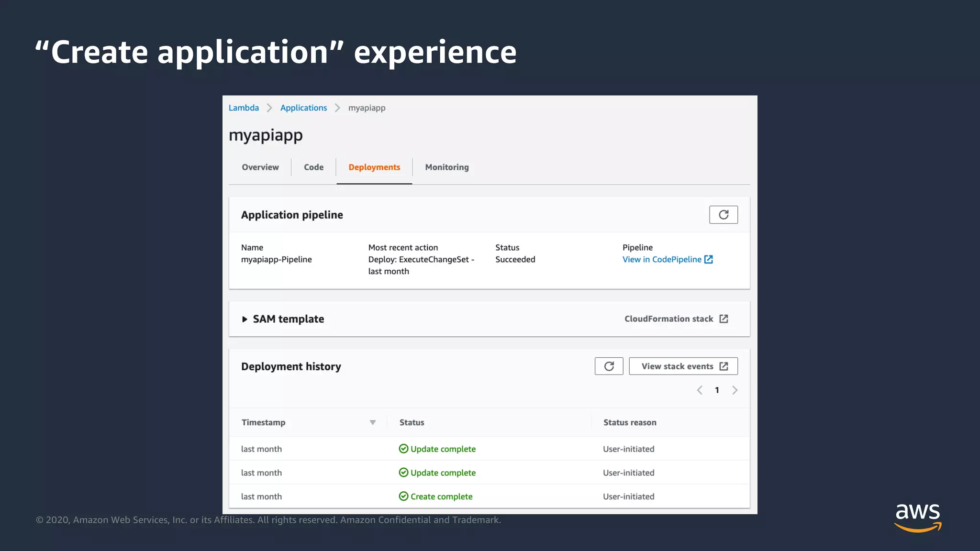Image resolution: width=980 pixels, height=551 pixels.
Task: Refresh the Deployment history list
Action: 609,366
